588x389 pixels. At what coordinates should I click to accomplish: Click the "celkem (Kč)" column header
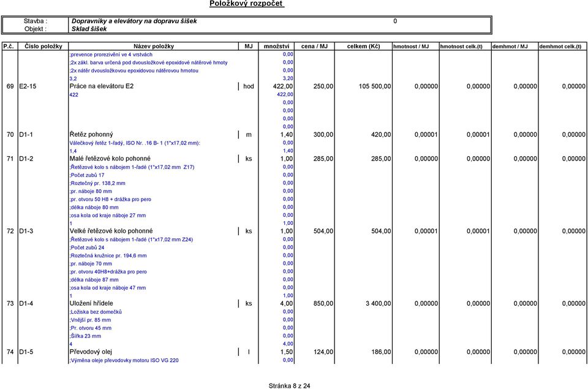[x=363, y=47]
